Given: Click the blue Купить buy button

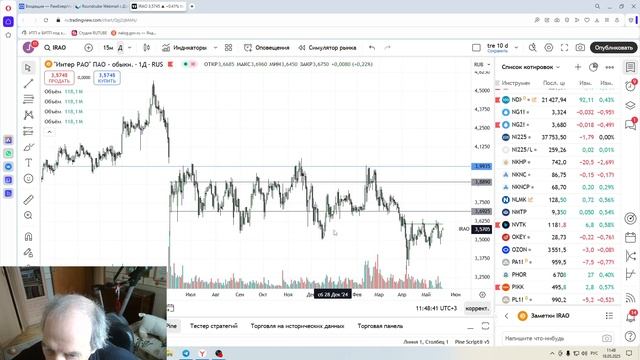Looking at the screenshot, I should [x=107, y=78].
